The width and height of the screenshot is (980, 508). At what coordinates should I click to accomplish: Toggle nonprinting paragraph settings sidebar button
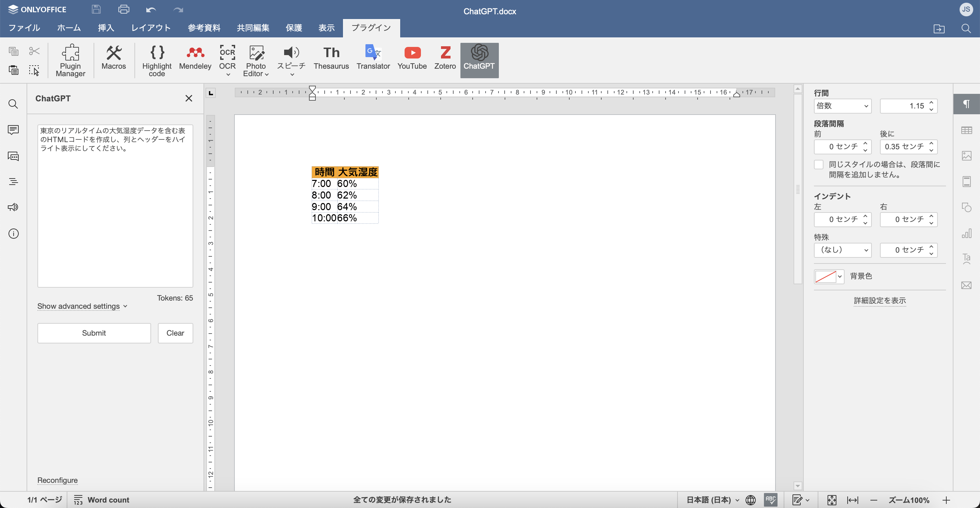point(966,104)
